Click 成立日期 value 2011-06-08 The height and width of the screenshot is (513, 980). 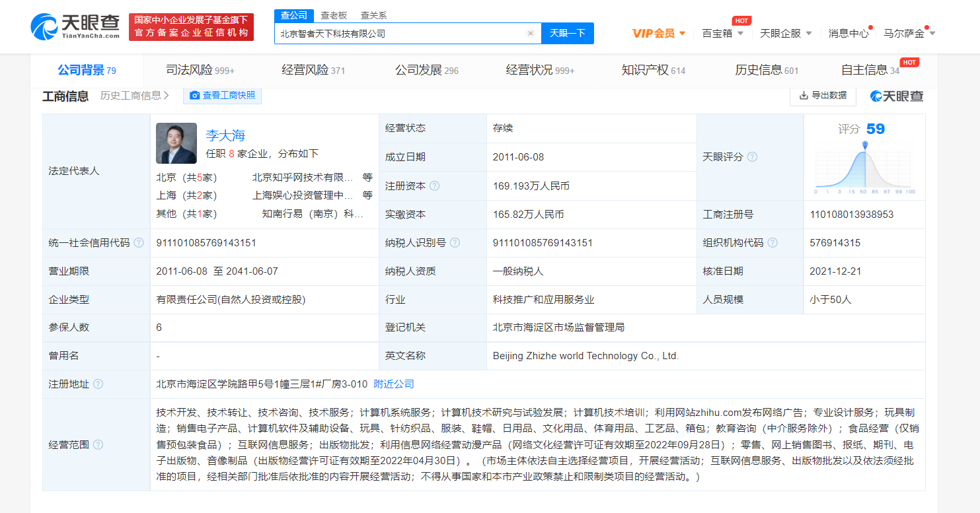(519, 157)
